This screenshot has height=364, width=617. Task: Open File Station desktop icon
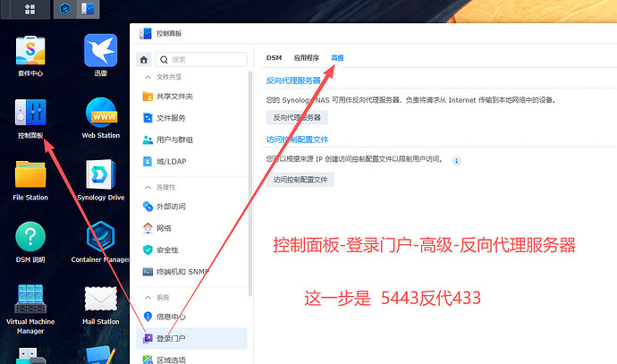[x=30, y=180]
